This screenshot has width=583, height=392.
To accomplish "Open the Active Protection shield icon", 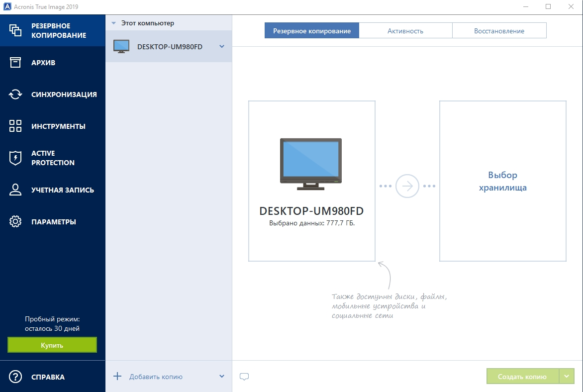I will pyautogui.click(x=15, y=158).
